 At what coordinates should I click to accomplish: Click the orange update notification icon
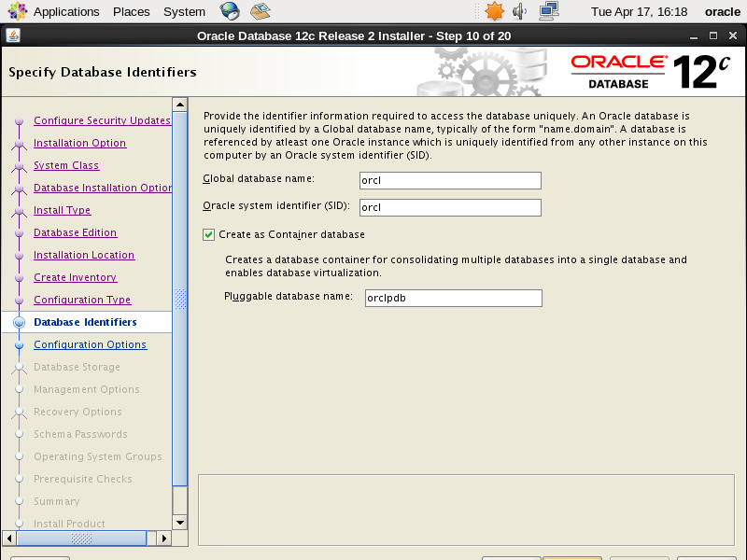point(494,11)
